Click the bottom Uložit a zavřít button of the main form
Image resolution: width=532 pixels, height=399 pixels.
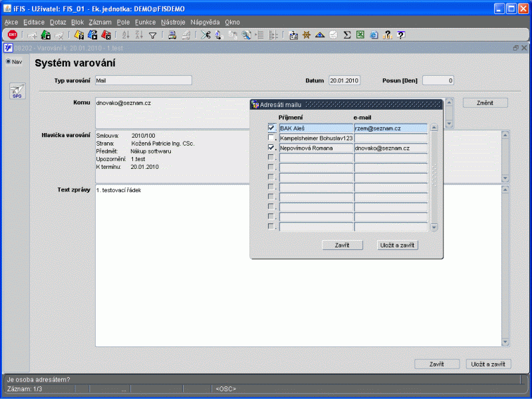coord(488,364)
